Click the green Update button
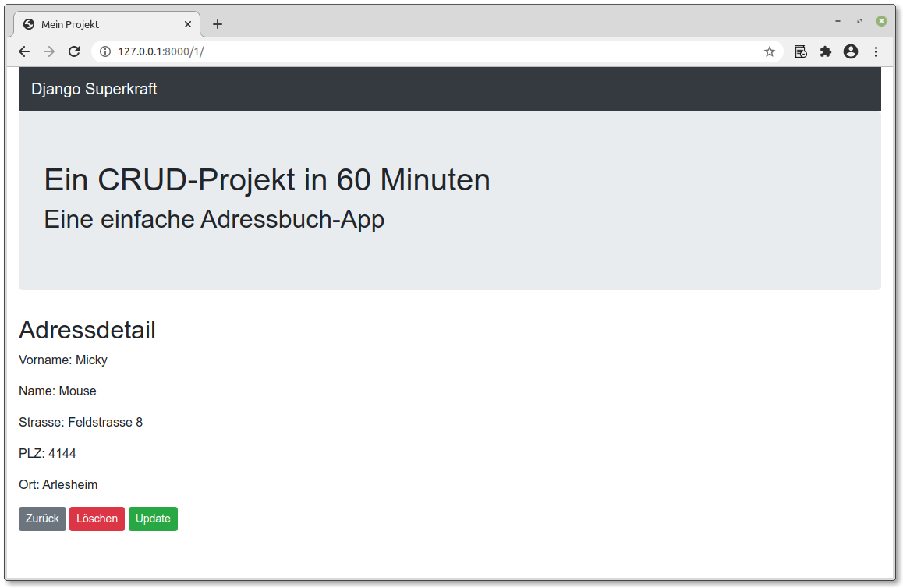903x588 pixels. tap(153, 519)
